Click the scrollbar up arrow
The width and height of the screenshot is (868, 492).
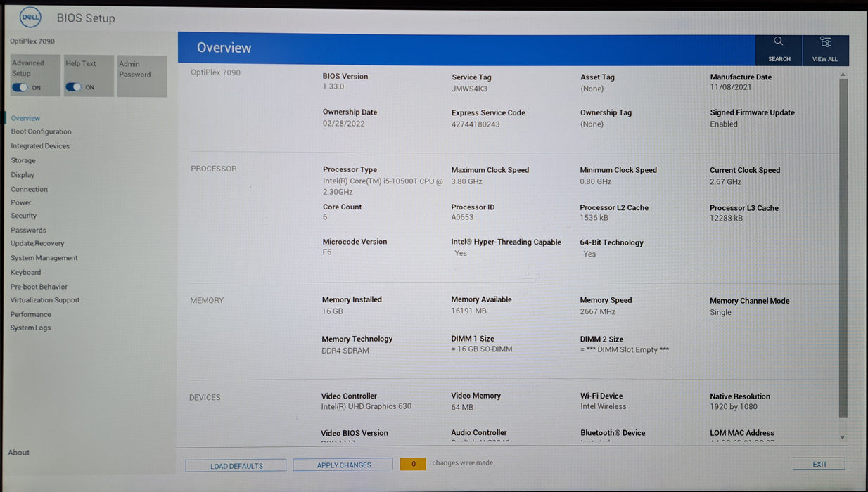843,74
